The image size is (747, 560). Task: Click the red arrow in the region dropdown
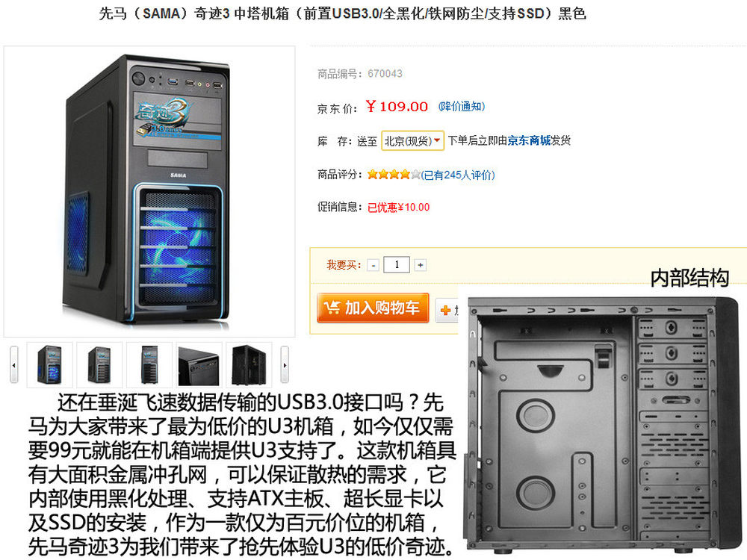pyautogui.click(x=437, y=140)
